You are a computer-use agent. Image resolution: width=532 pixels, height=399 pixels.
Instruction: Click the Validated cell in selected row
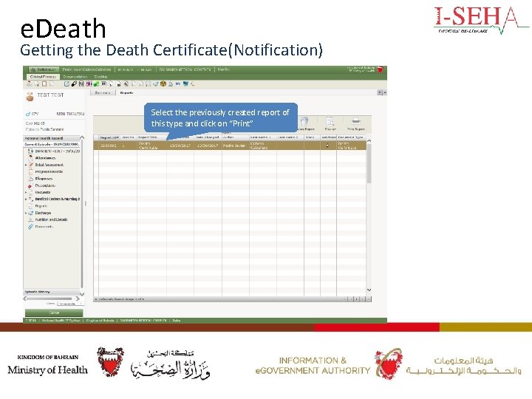(328, 146)
